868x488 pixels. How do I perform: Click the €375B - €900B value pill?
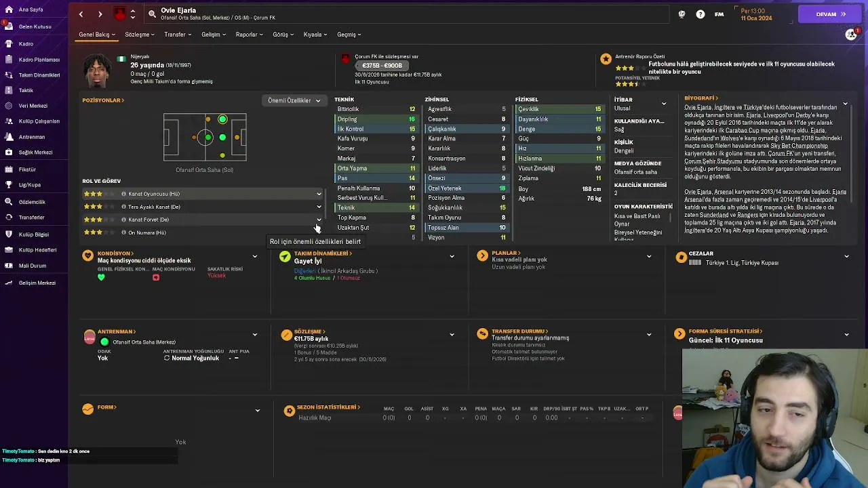[382, 66]
